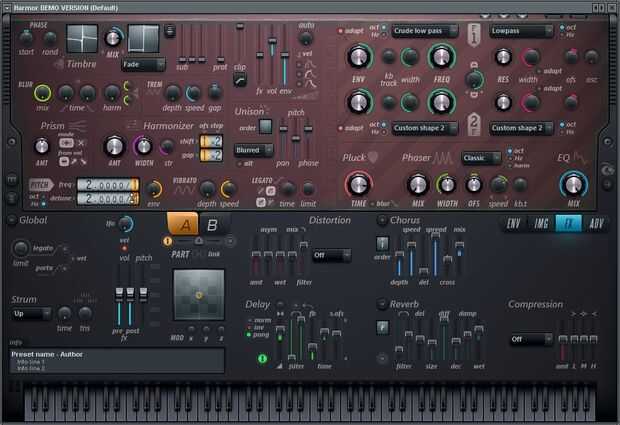Click the timbre MIX knob

tap(113, 38)
